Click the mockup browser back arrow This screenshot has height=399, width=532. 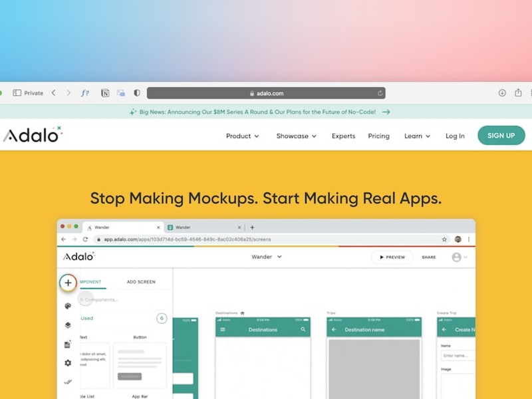point(63,239)
